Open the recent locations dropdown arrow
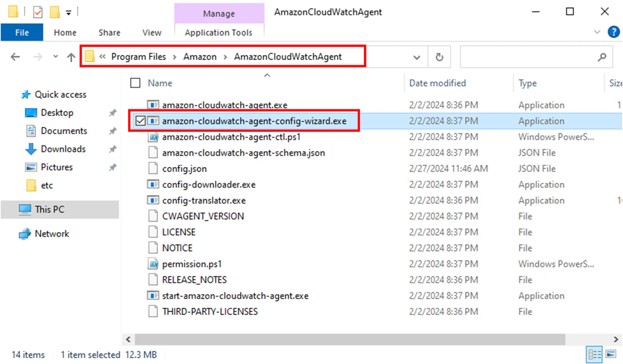The height and width of the screenshot is (364, 623). click(56, 57)
